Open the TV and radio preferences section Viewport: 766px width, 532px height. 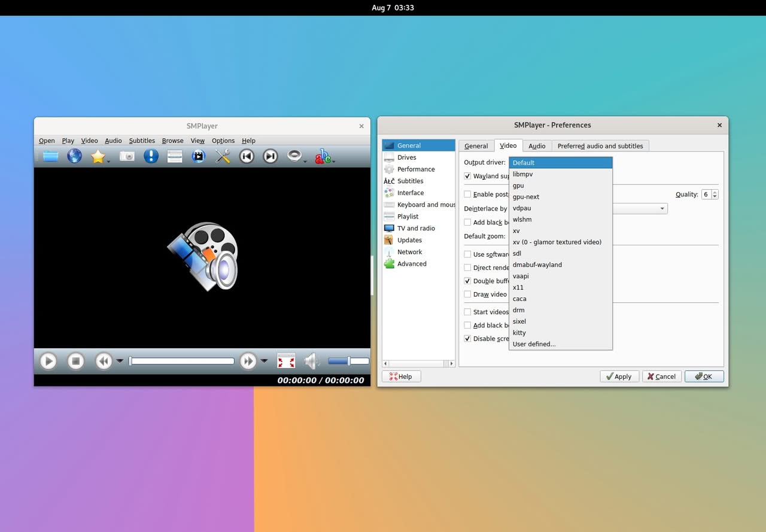pyautogui.click(x=418, y=228)
